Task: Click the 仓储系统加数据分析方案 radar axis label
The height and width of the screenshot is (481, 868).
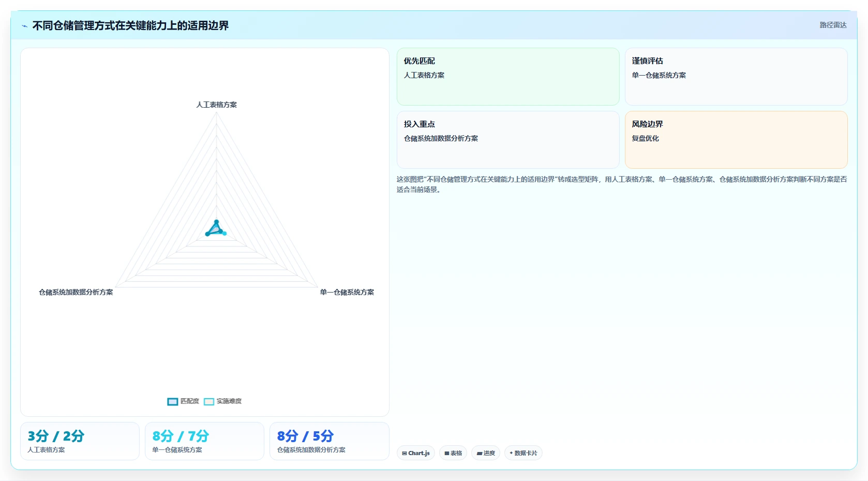Action: [x=76, y=292]
